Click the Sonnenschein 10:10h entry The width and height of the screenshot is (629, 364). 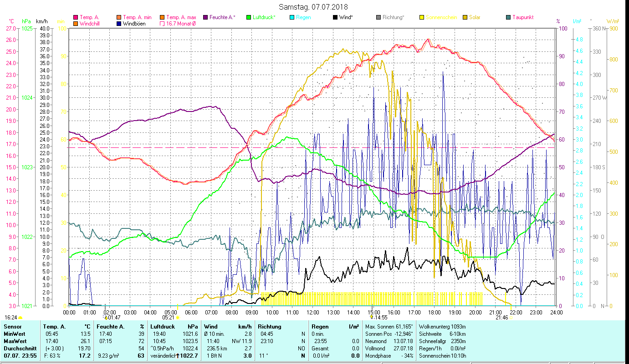(442, 355)
